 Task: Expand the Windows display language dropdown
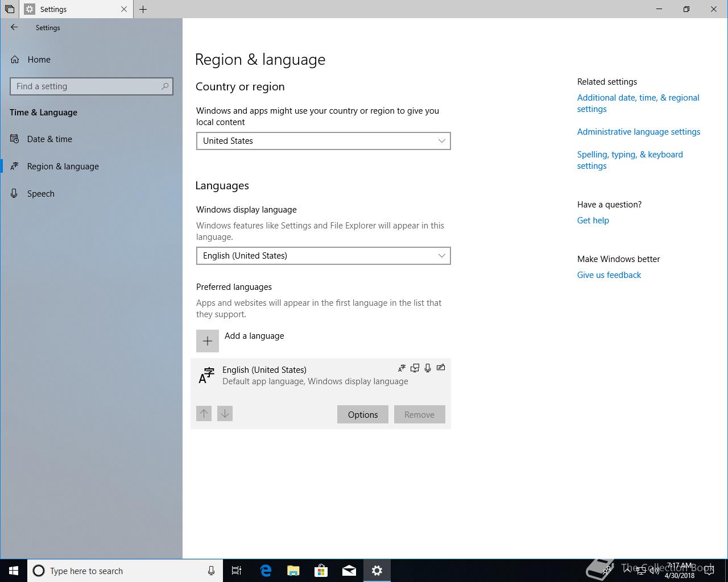point(323,256)
